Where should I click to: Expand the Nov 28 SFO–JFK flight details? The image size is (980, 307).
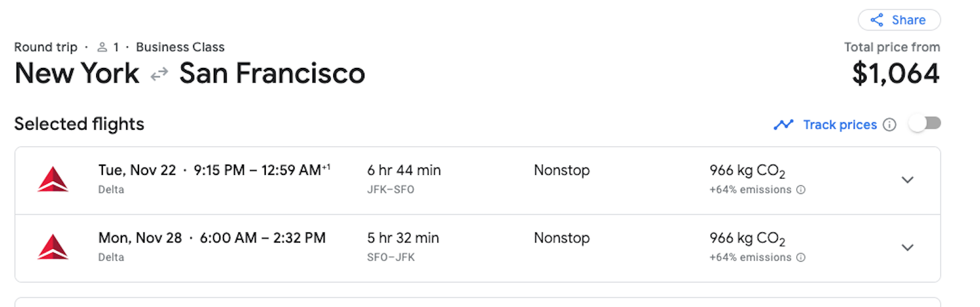point(908,248)
